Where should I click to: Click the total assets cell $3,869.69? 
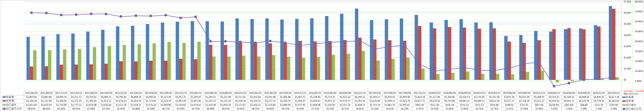tap(31, 97)
